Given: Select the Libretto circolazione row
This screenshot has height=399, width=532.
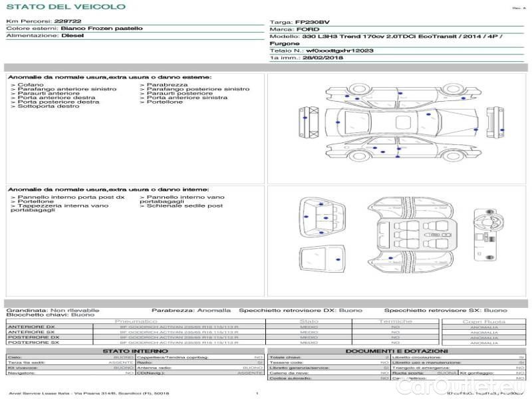Looking at the screenshot, I should tap(458, 357).
